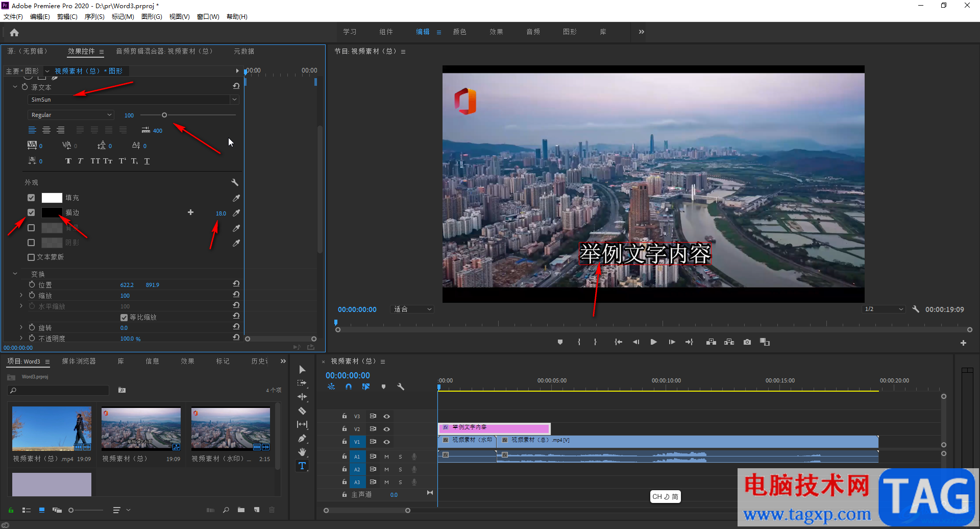Click stroke color eyedropper

tap(236, 213)
